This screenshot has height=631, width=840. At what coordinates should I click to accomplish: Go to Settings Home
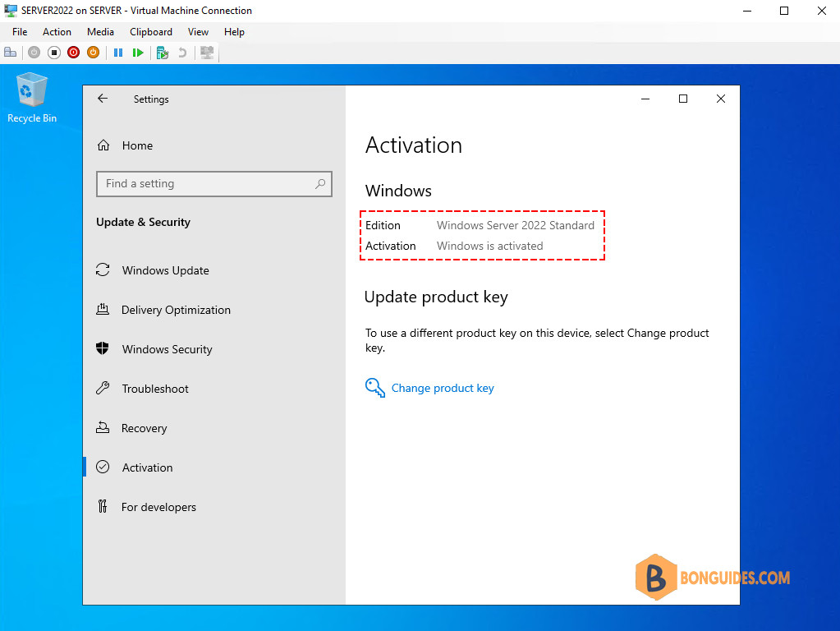coord(137,145)
